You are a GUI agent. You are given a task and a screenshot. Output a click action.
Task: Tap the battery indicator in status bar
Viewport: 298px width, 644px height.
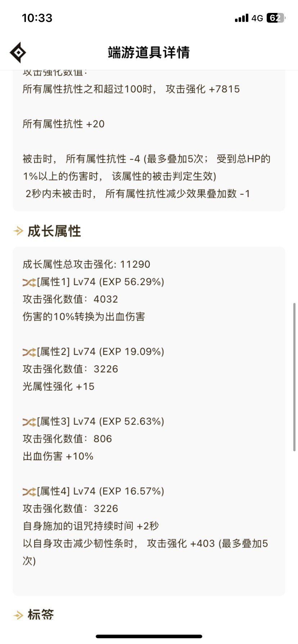276,18
